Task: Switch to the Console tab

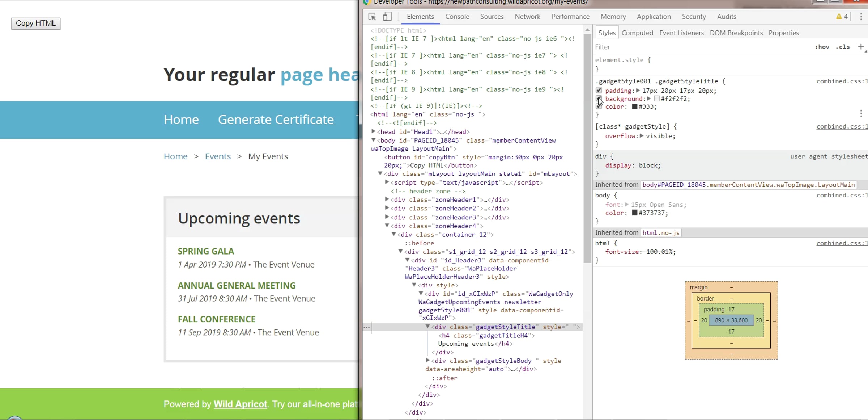Action: (457, 17)
